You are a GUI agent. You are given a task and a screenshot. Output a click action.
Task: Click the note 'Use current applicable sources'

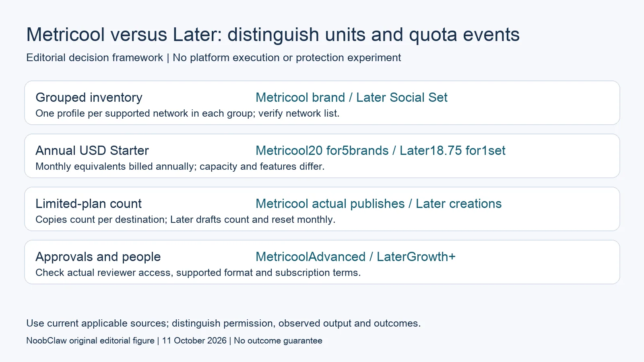click(98, 323)
